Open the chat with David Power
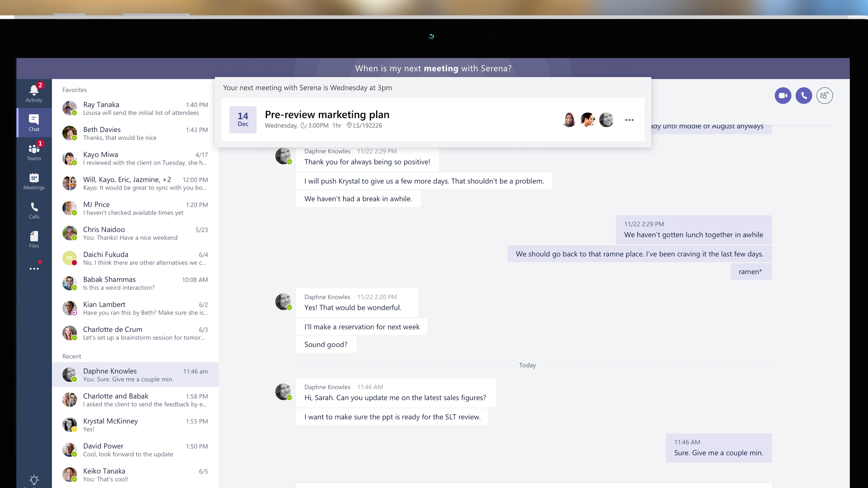The image size is (868, 488). pos(135,450)
